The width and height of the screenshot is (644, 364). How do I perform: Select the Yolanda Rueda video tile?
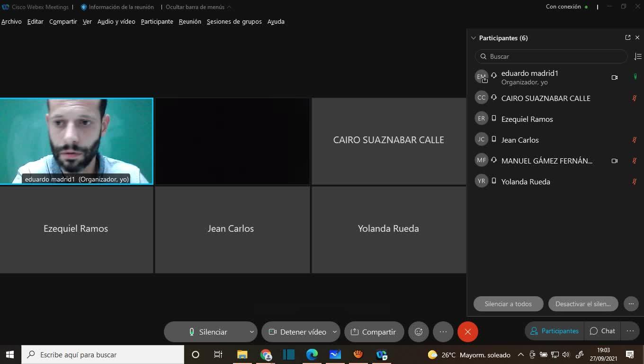(389, 229)
